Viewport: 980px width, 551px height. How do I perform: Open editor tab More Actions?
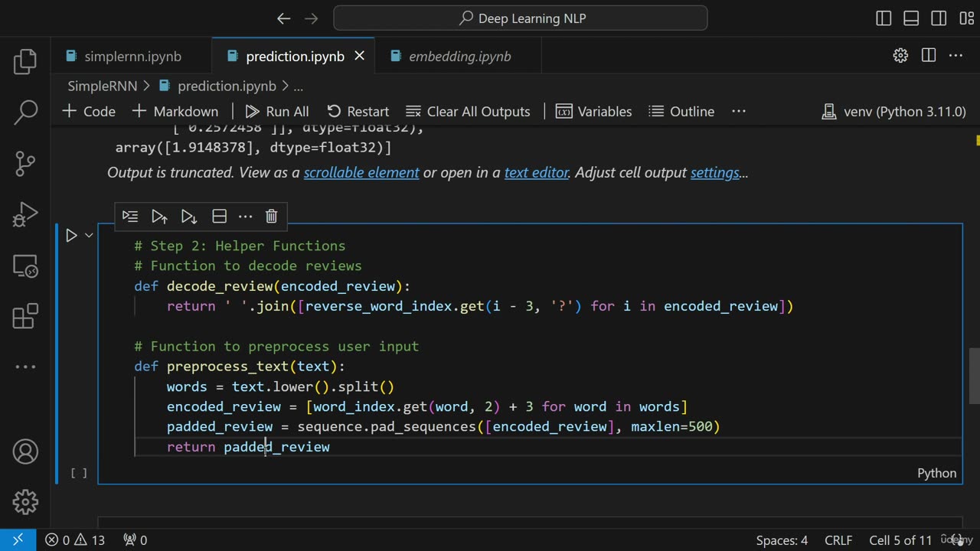click(x=956, y=55)
